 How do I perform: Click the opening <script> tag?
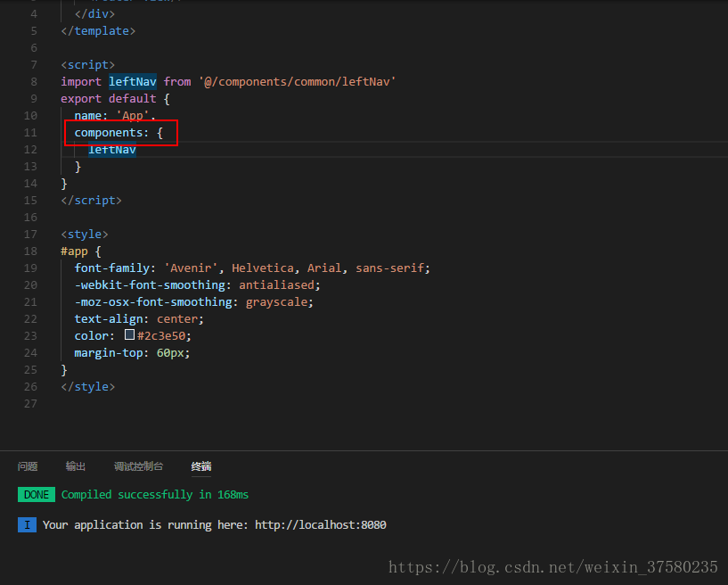point(87,65)
